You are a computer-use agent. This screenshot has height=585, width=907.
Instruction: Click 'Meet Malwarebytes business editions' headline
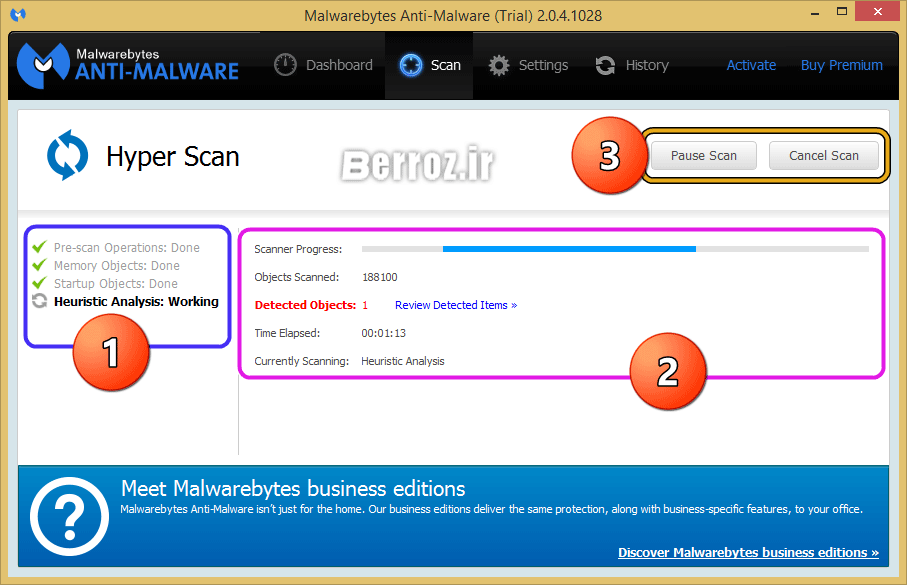(293, 489)
